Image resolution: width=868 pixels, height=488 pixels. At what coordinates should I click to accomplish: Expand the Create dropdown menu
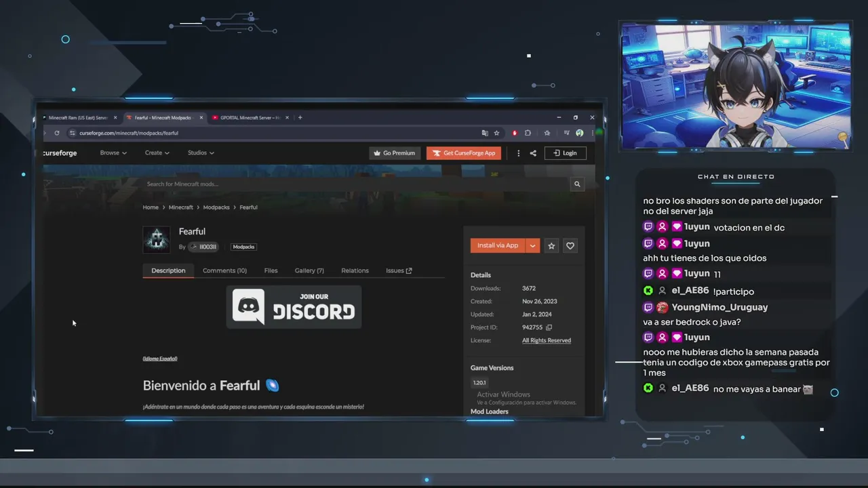pyautogui.click(x=157, y=153)
